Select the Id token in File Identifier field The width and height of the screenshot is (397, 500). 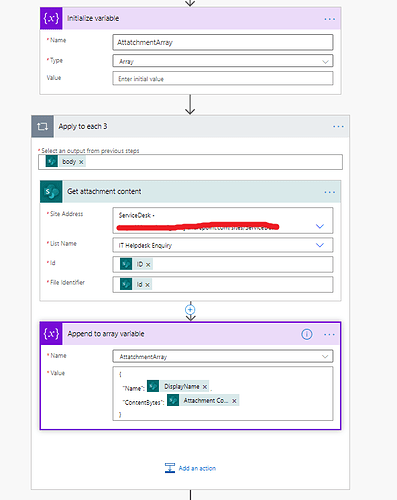coord(136,284)
